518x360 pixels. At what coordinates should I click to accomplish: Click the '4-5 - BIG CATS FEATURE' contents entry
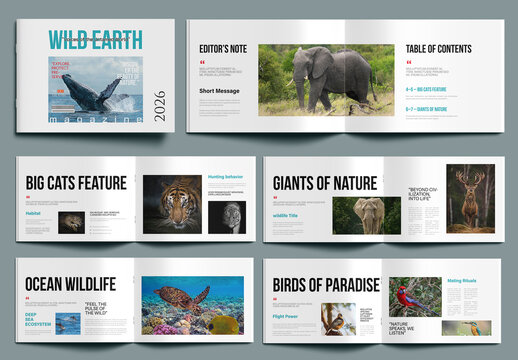coord(426,89)
